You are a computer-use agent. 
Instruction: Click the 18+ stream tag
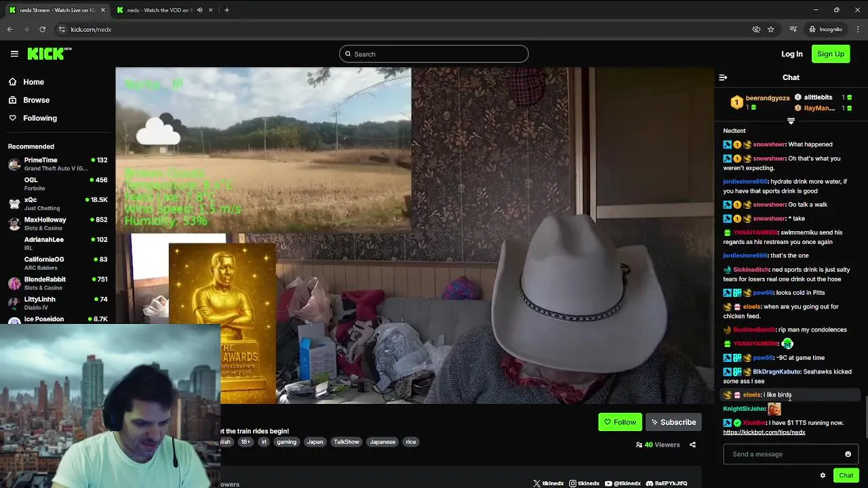(x=245, y=442)
